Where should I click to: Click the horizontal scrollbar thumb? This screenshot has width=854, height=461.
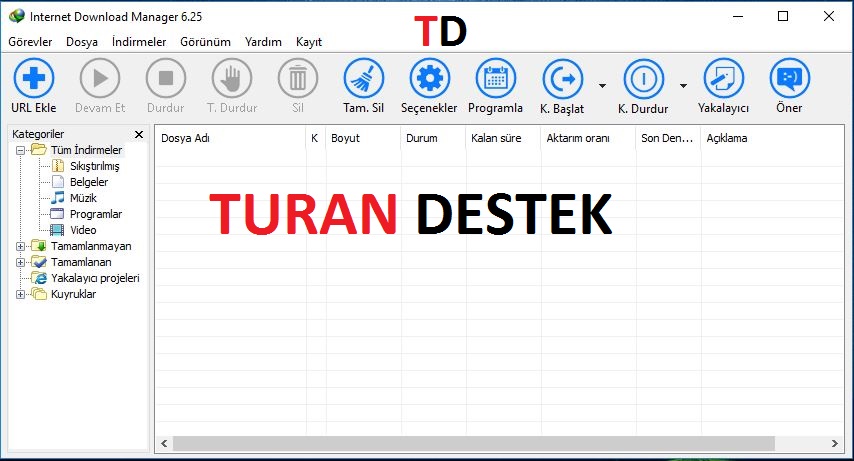click(x=473, y=444)
